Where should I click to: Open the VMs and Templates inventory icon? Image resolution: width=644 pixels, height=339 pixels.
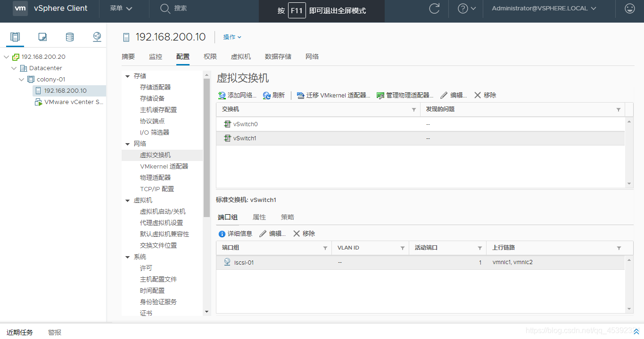(x=42, y=37)
